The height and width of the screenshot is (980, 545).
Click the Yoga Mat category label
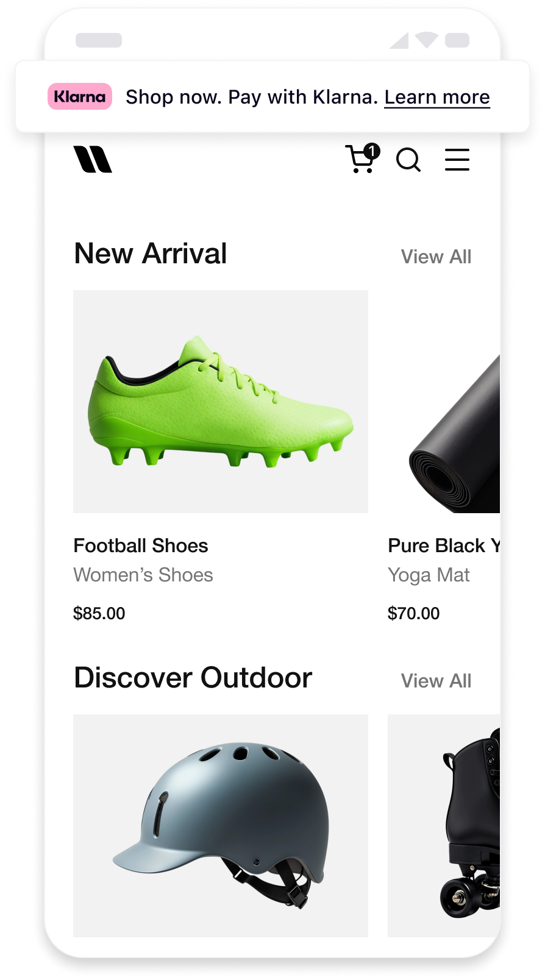click(x=429, y=575)
